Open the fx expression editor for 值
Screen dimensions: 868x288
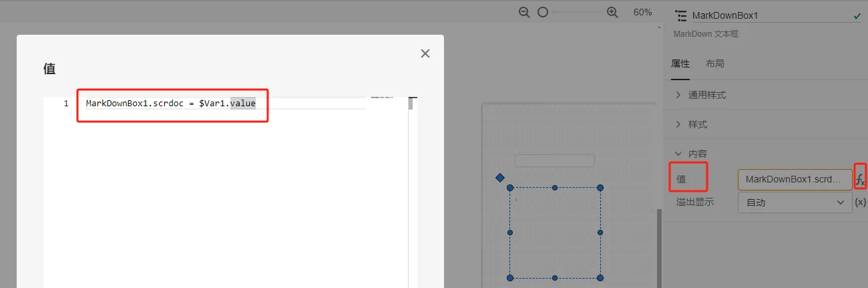[x=861, y=179]
